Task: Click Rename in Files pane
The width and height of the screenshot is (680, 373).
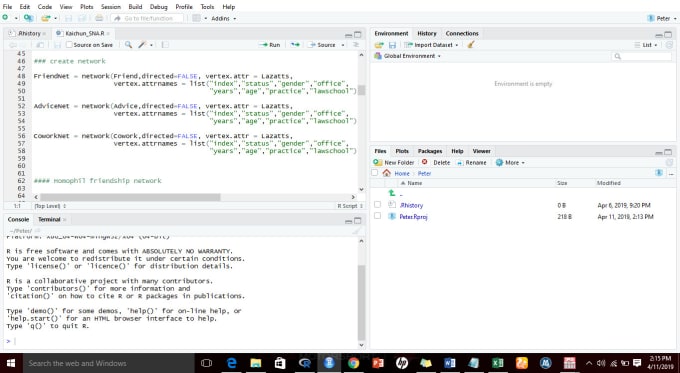Action: (x=471, y=162)
